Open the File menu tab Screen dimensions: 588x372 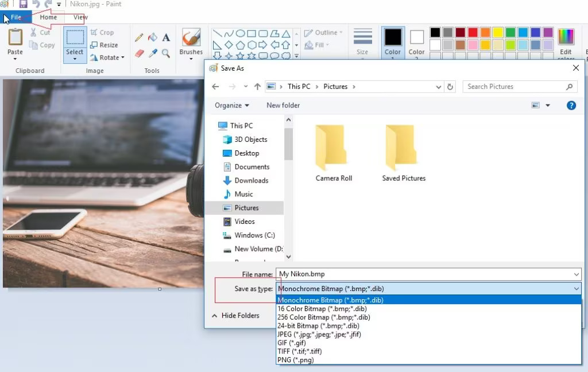16,17
